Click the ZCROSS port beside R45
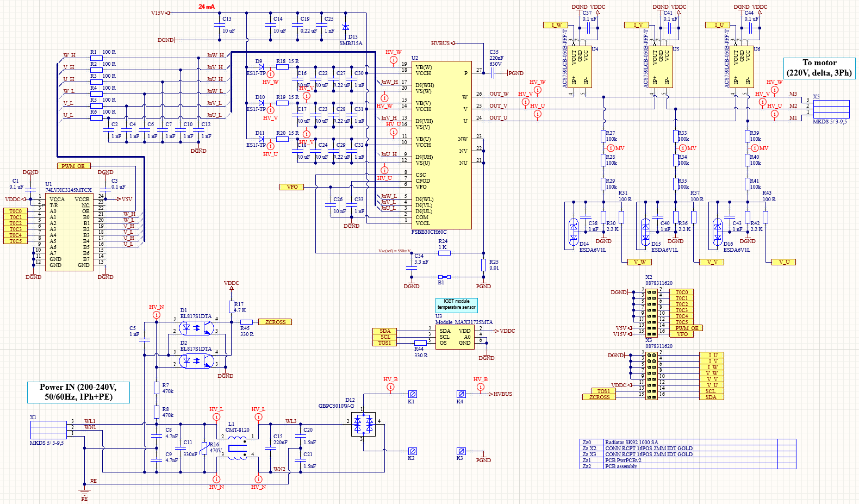 point(275,322)
